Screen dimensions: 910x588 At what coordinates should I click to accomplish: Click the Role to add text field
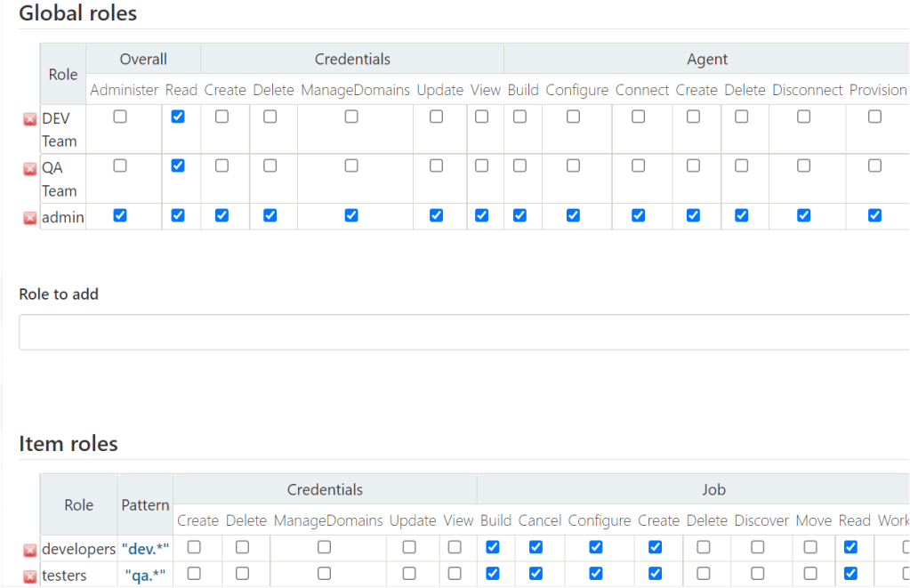463,332
